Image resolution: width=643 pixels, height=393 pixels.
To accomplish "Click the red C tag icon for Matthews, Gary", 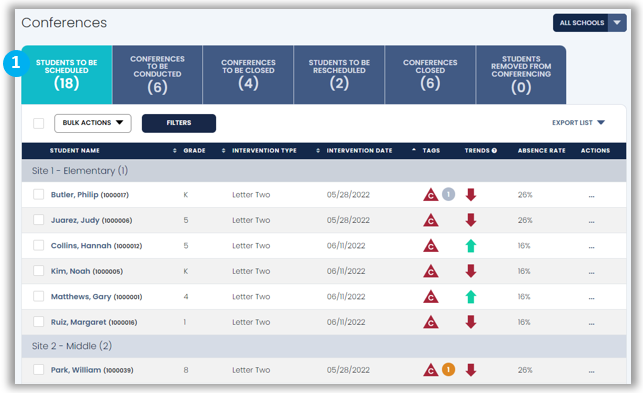I will click(x=431, y=296).
